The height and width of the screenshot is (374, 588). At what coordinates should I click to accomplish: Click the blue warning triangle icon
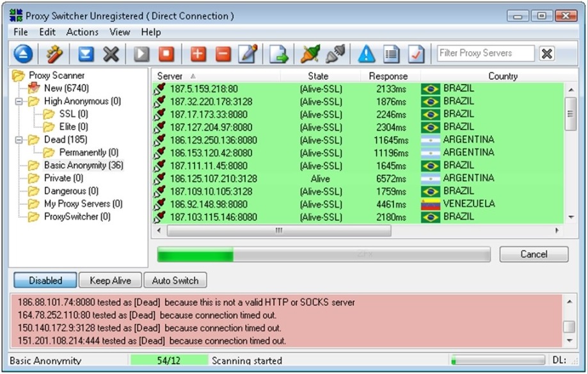point(366,54)
